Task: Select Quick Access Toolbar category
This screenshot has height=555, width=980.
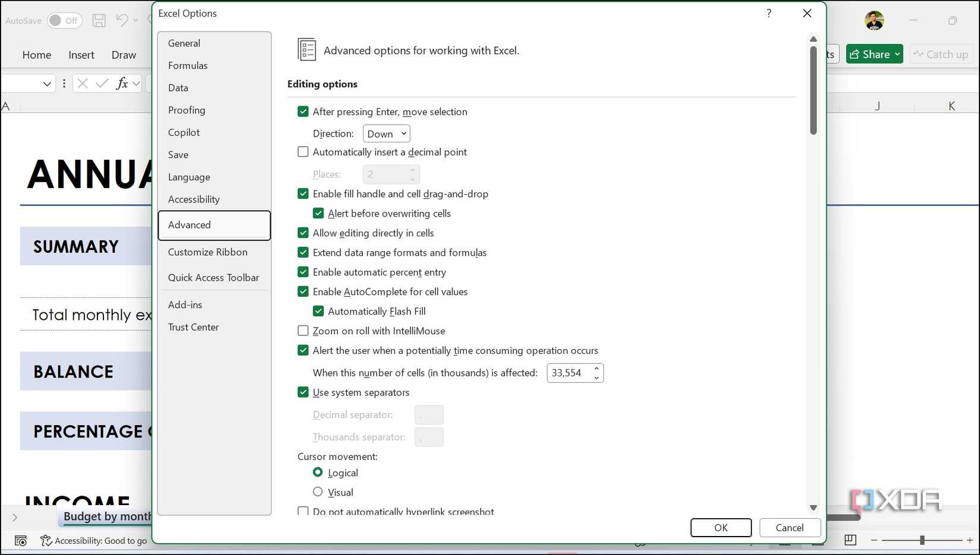Action: pyautogui.click(x=214, y=277)
